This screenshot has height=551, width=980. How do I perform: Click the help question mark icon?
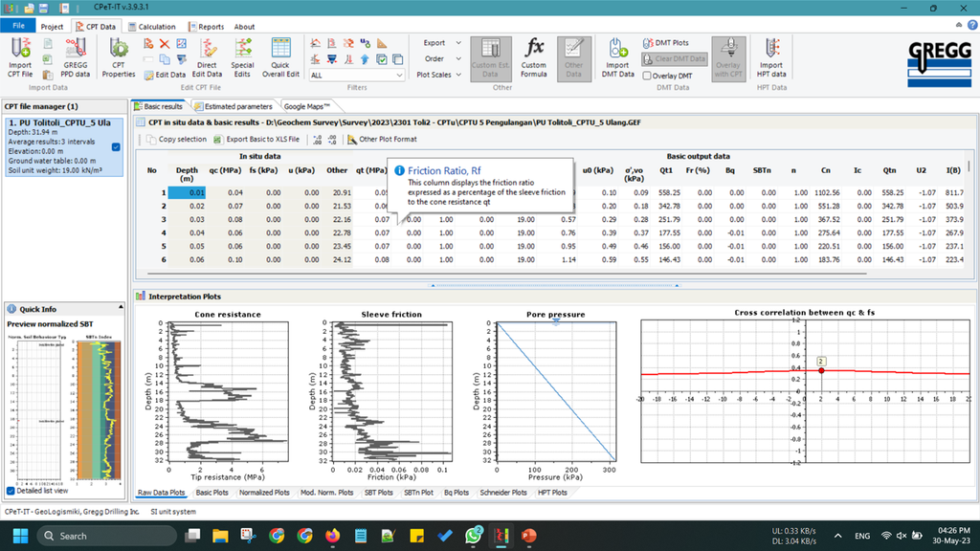pyautogui.click(x=972, y=25)
